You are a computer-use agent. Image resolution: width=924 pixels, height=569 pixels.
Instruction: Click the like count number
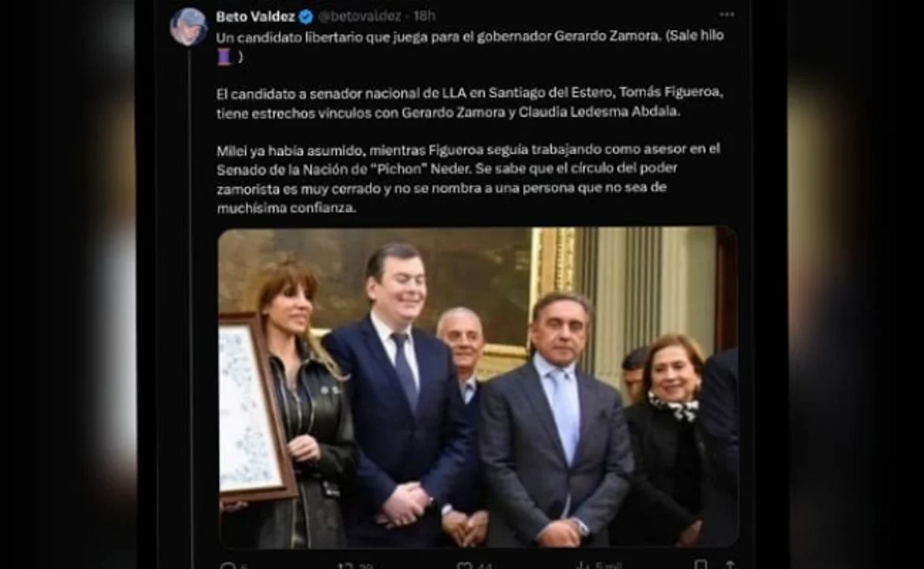tap(484, 566)
